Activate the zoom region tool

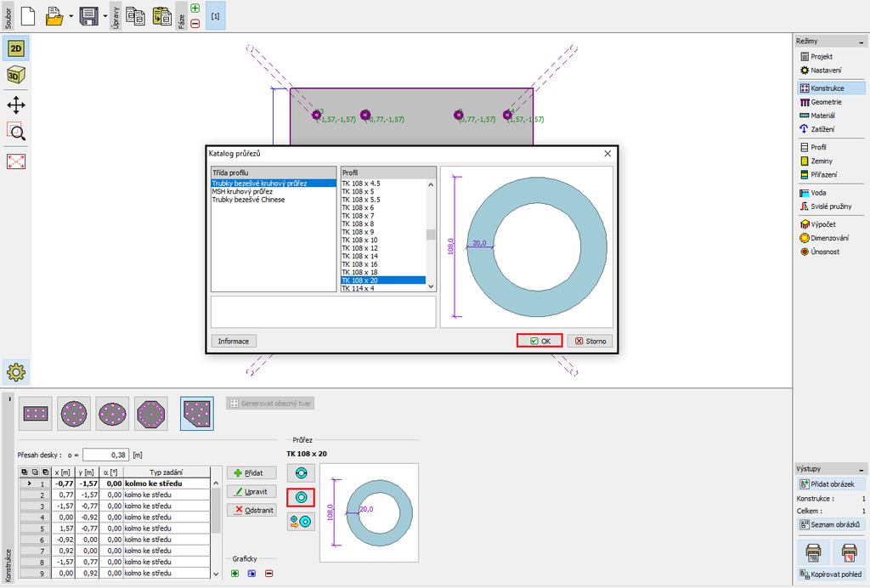[16, 132]
